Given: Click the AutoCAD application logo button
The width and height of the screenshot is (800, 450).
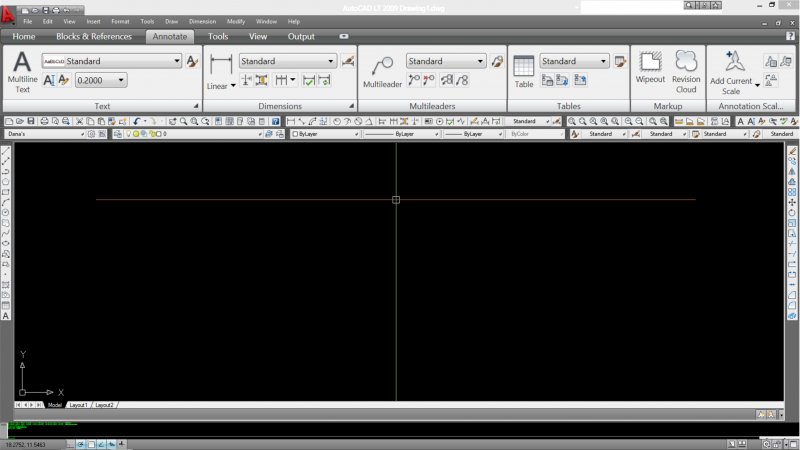Looking at the screenshot, I should [8, 13].
